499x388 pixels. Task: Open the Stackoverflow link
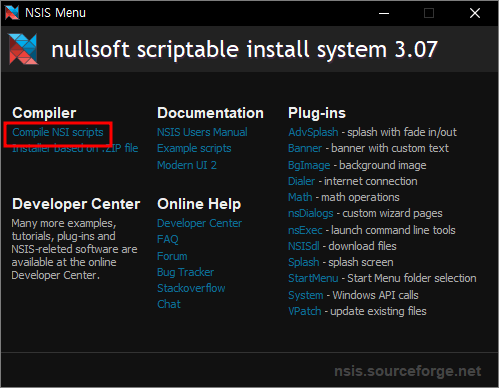(191, 288)
